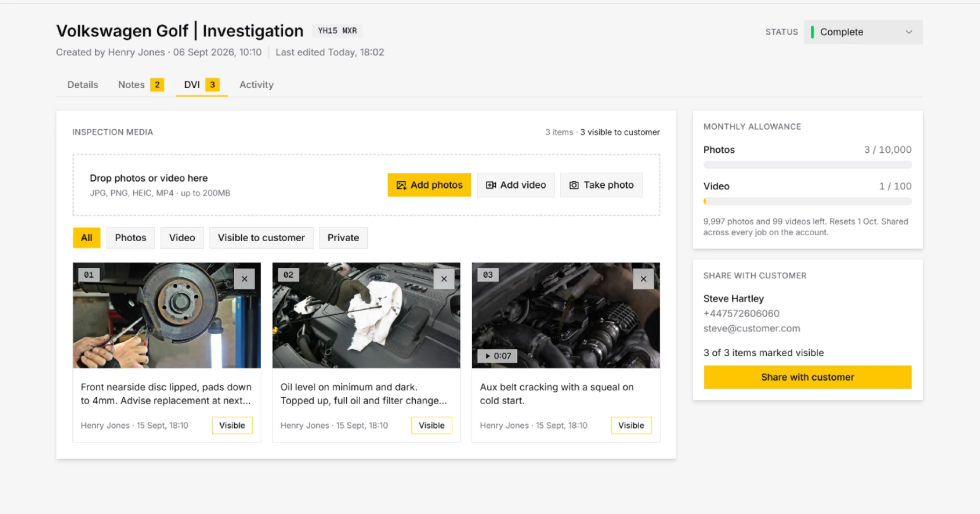Click the Add photos button
This screenshot has width=980, height=514.
pyautogui.click(x=429, y=185)
